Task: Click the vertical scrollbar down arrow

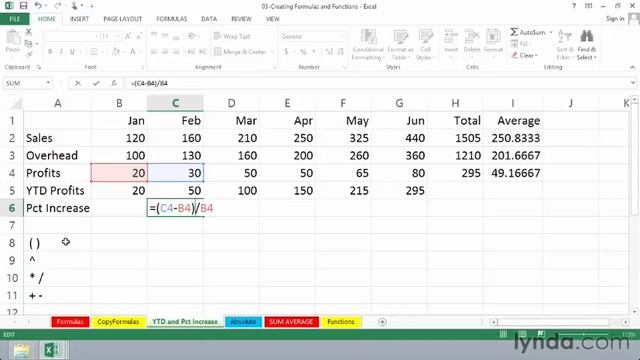Action: point(634,311)
